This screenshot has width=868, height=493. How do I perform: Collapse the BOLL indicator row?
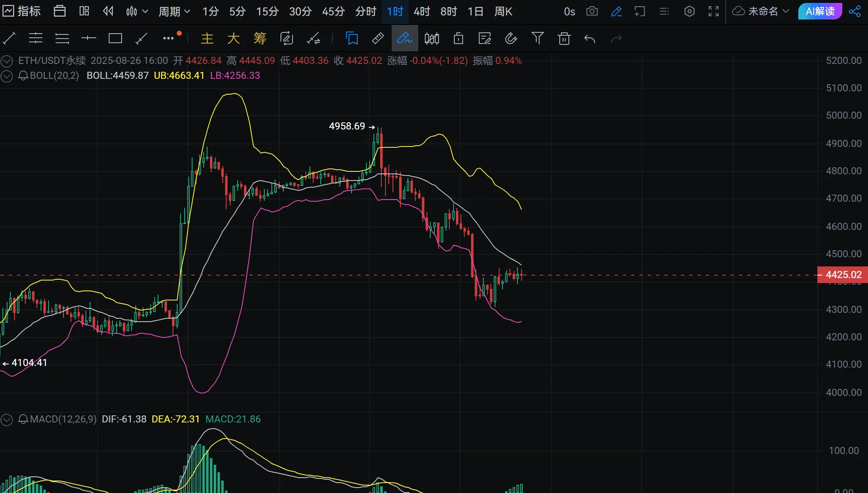pyautogui.click(x=6, y=76)
